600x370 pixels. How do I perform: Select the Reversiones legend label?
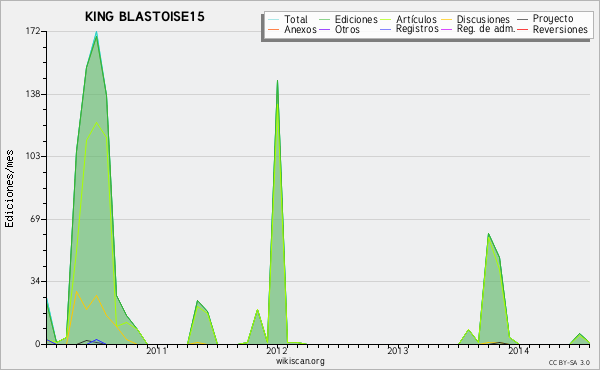click(x=560, y=29)
